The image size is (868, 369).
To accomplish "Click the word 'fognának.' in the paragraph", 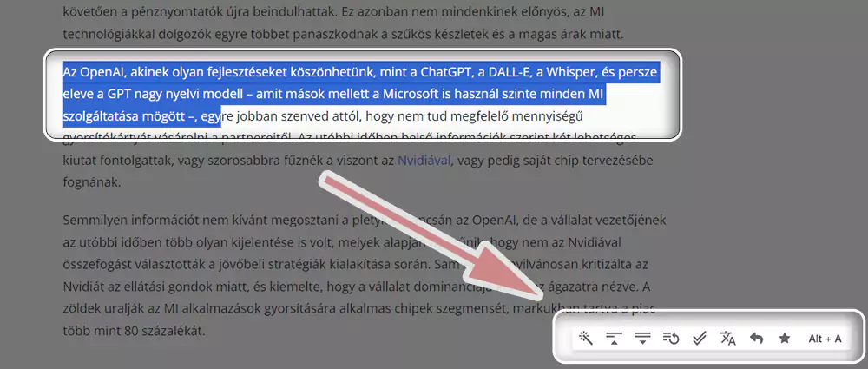I will pyautogui.click(x=91, y=181).
